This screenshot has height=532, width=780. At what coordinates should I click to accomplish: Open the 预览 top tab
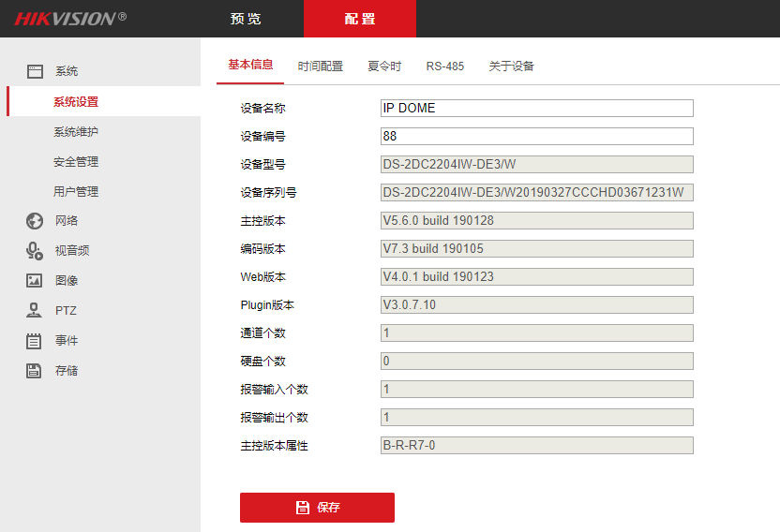pyautogui.click(x=246, y=19)
